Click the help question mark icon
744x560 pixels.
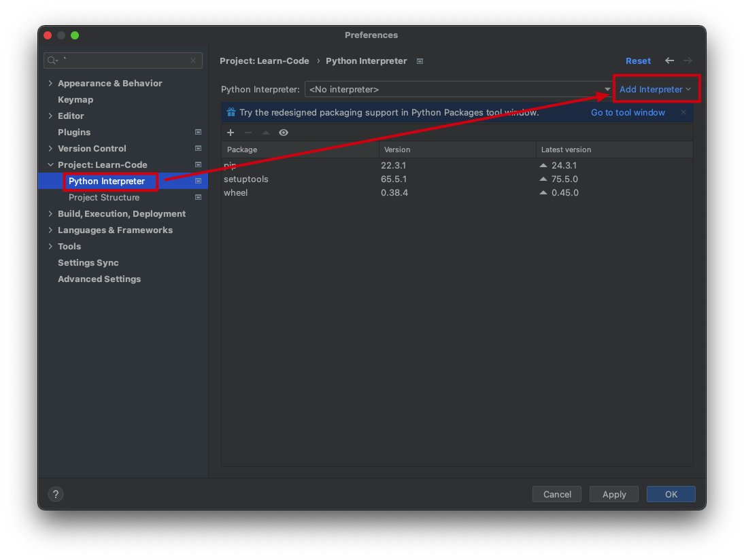(56, 494)
